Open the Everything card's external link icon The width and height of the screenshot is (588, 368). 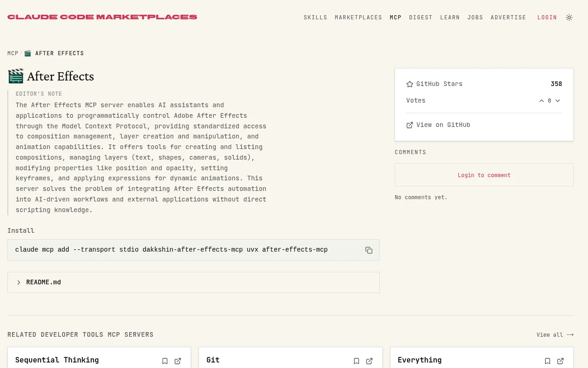pyautogui.click(x=560, y=361)
